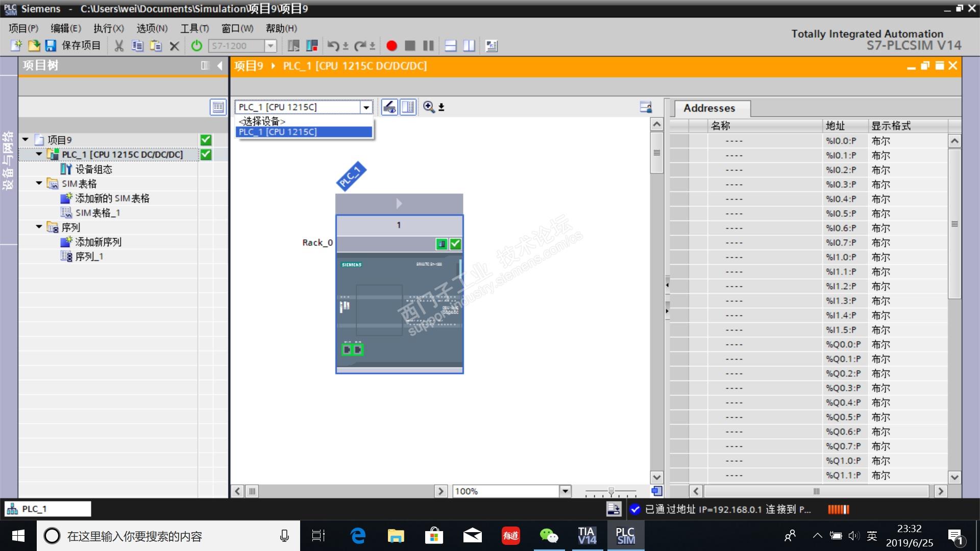Screen dimensions: 980x551
Task: Click the zoom magnifier icon in device view
Action: [429, 107]
